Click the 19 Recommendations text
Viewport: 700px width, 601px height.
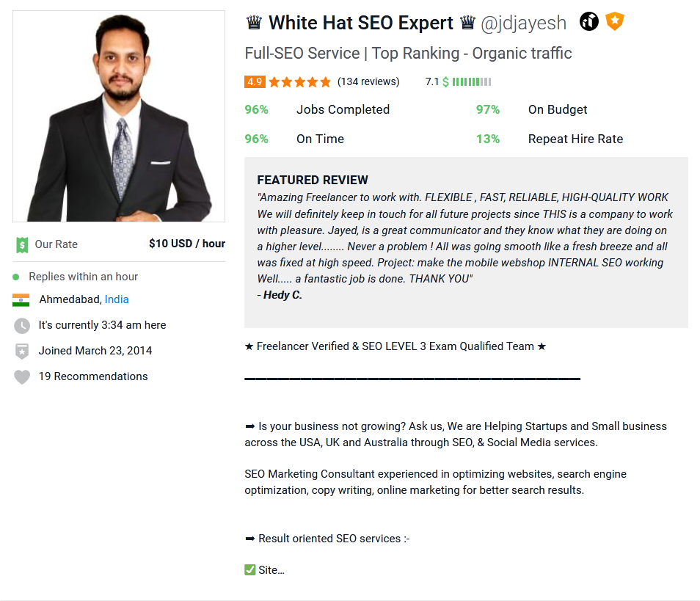[x=93, y=376]
